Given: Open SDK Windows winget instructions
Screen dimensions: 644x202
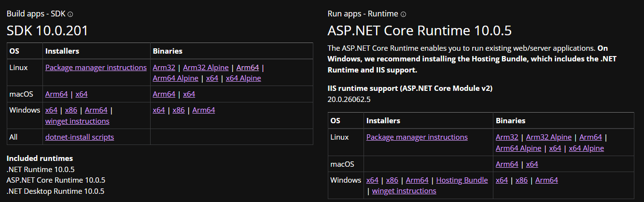Looking at the screenshot, I should point(77,121).
